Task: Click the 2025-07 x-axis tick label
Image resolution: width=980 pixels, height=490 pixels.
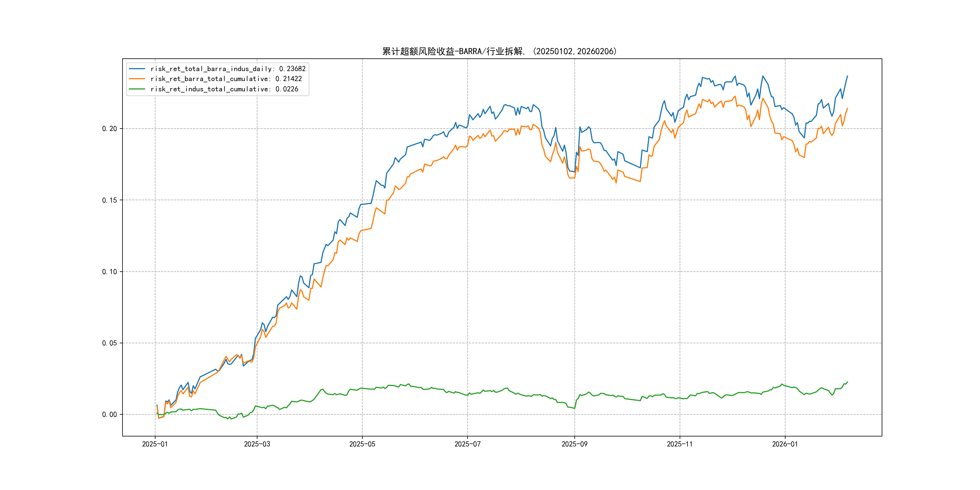Action: click(468, 444)
